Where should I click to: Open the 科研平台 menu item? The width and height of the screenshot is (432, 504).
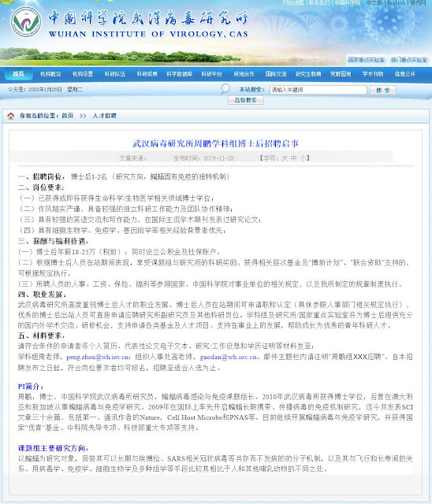pyautogui.click(x=211, y=74)
